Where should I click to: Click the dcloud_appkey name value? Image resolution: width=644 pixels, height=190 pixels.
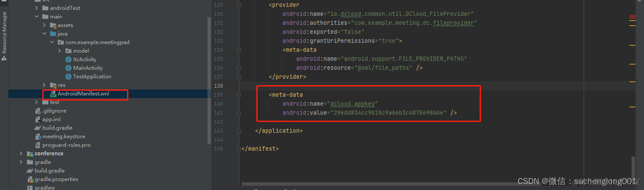click(353, 104)
